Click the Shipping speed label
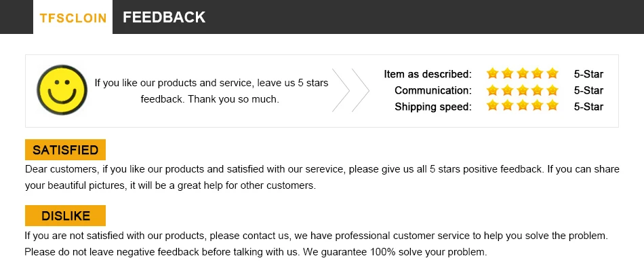Screen dimensions: 644x273 [x=433, y=107]
